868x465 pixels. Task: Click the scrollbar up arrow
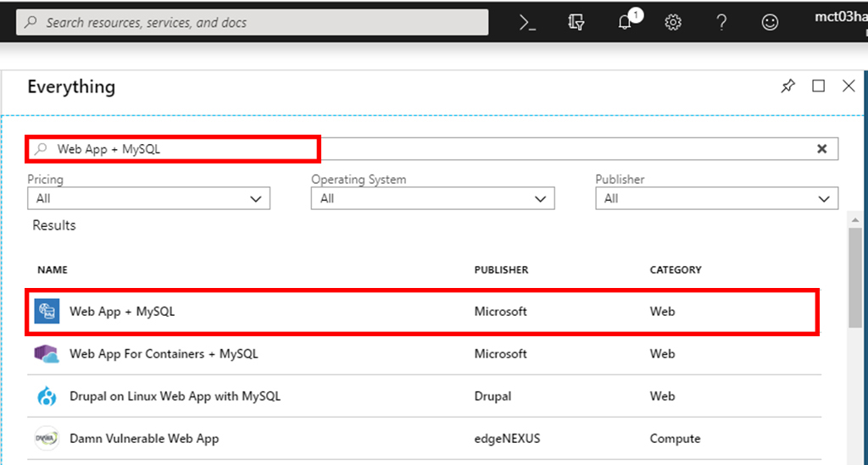coord(855,220)
